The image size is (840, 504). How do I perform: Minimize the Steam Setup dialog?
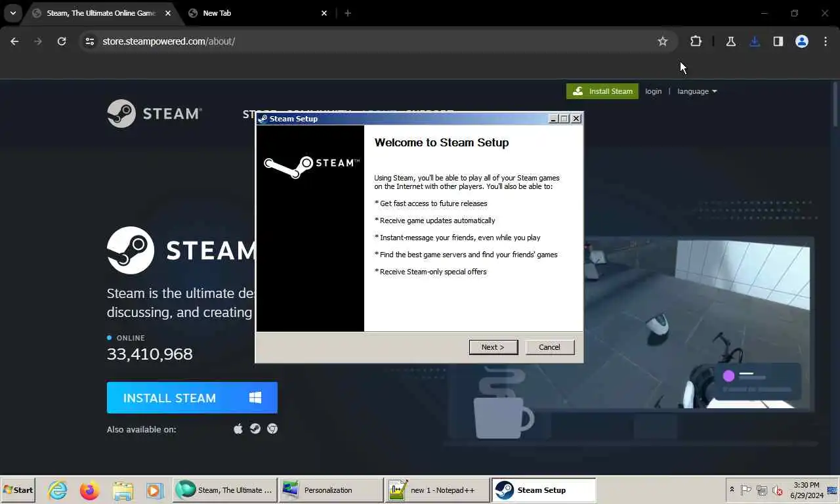(553, 119)
